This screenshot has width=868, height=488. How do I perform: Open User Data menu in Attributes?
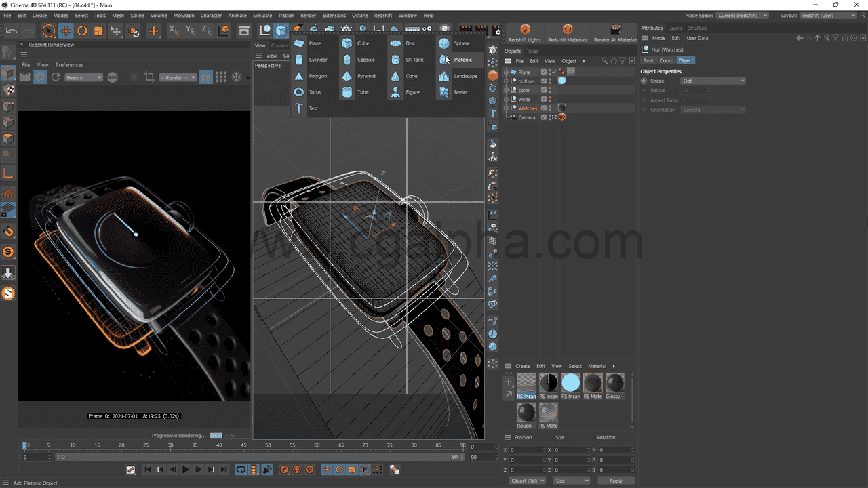tap(697, 38)
